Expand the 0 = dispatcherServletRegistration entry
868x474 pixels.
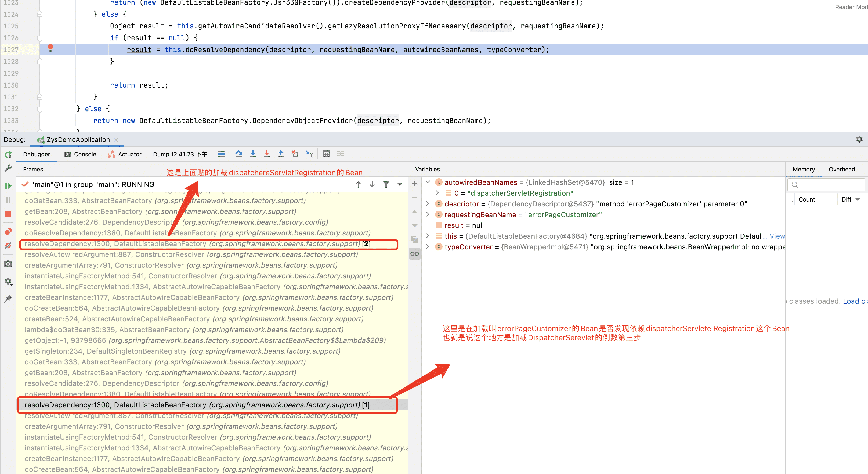[437, 193]
